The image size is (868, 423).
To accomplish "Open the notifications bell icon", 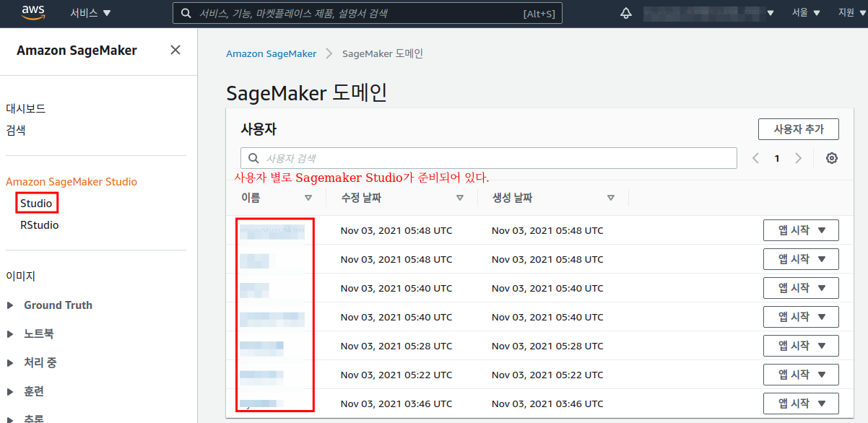I will pyautogui.click(x=626, y=13).
